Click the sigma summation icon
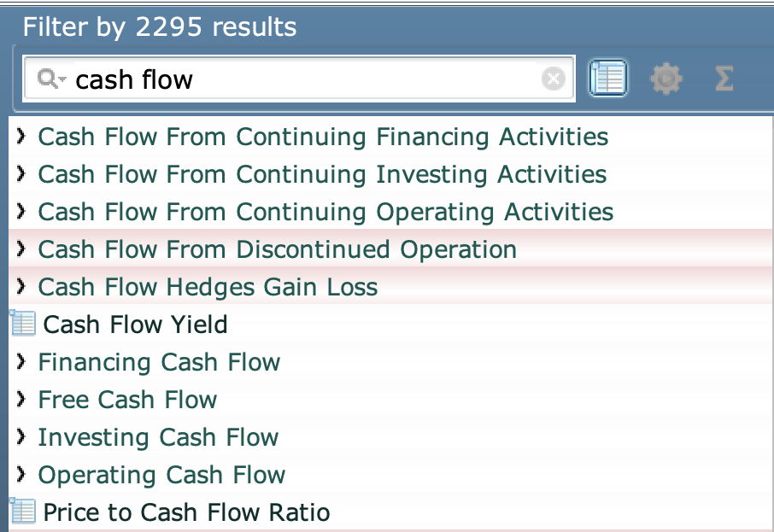This screenshot has height=532, width=774. point(723,79)
